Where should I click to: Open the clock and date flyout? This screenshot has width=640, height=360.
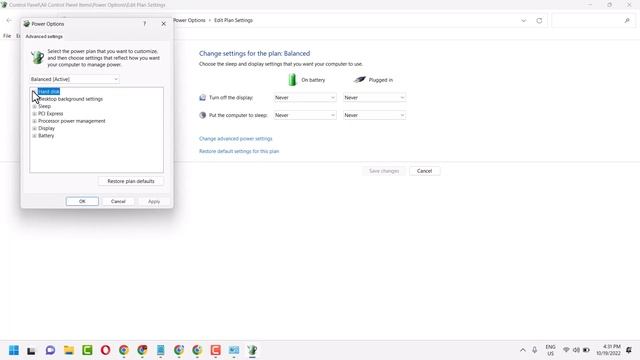pyautogui.click(x=608, y=350)
